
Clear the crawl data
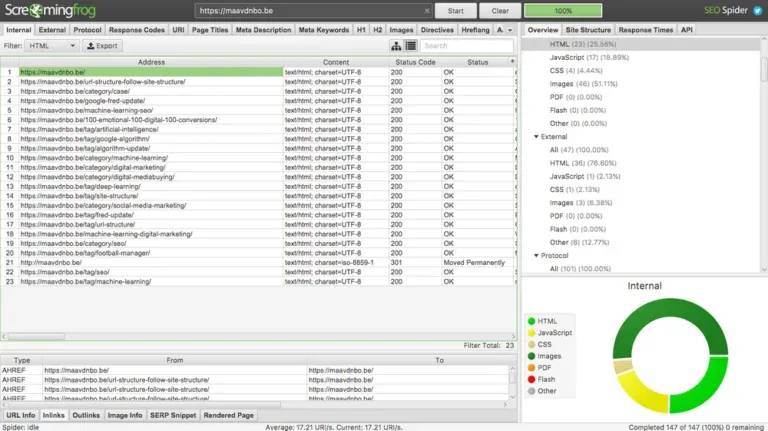(500, 11)
